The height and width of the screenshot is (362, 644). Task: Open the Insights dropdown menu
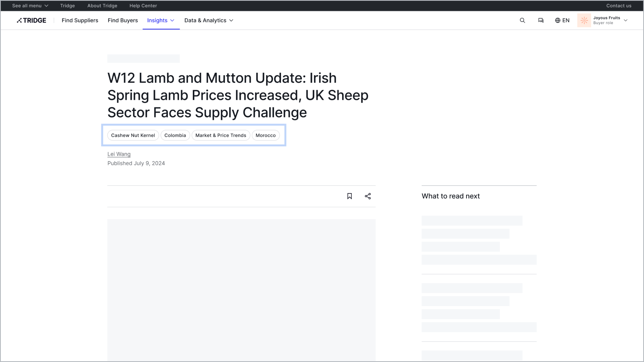point(161,21)
